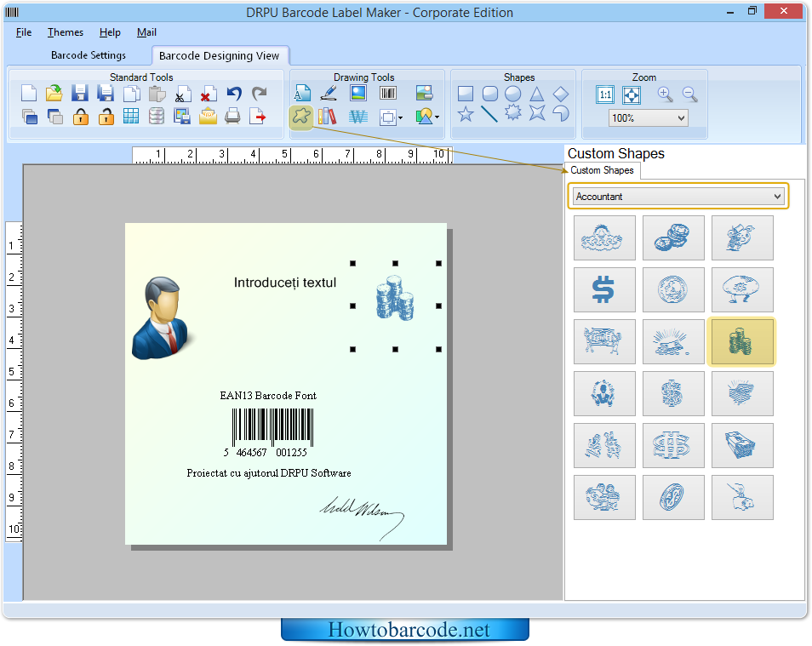Open the image library books icon
812x646 pixels.
328,116
